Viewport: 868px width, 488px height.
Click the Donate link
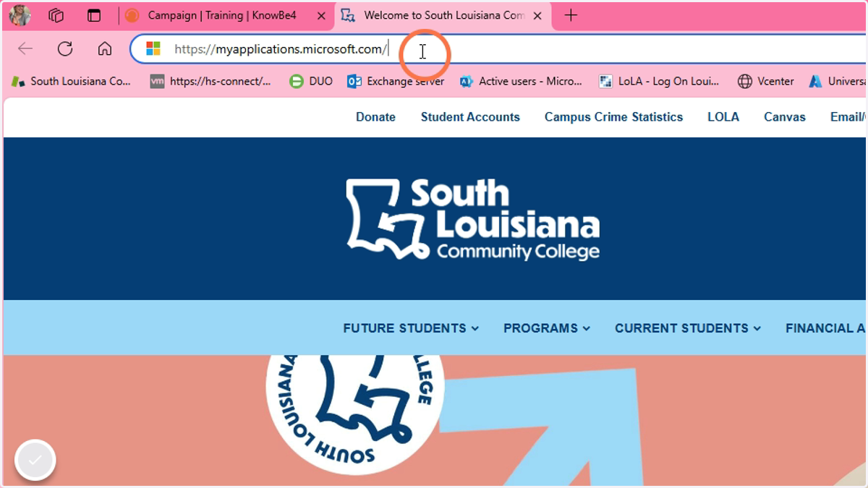tap(375, 117)
